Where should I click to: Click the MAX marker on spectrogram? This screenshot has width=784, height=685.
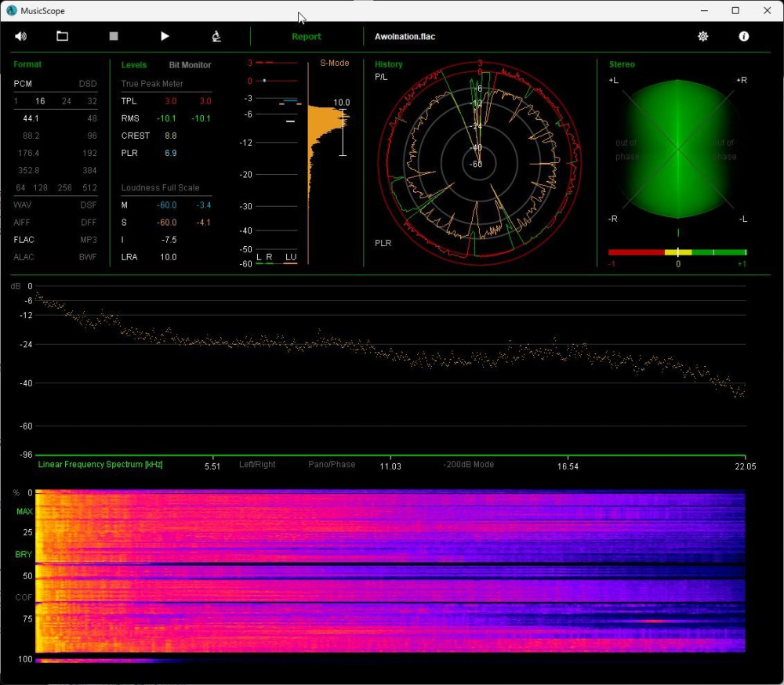[24, 511]
